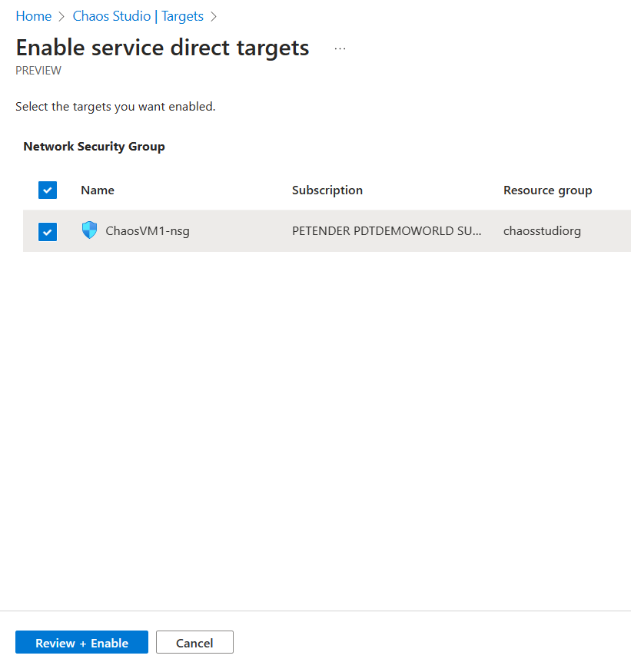The image size is (631, 672).
Task: Click the PREVIEW label under the title
Action: [38, 70]
